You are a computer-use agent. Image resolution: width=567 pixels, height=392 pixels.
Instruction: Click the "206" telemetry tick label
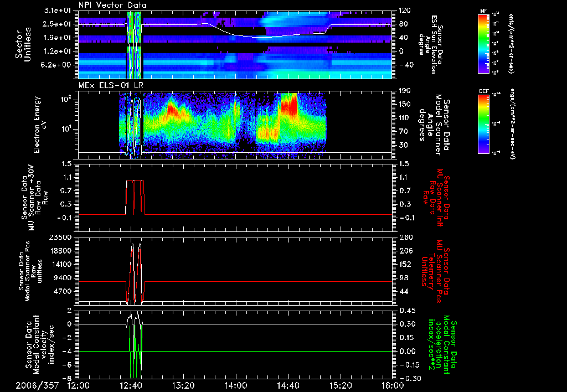pos(405,251)
